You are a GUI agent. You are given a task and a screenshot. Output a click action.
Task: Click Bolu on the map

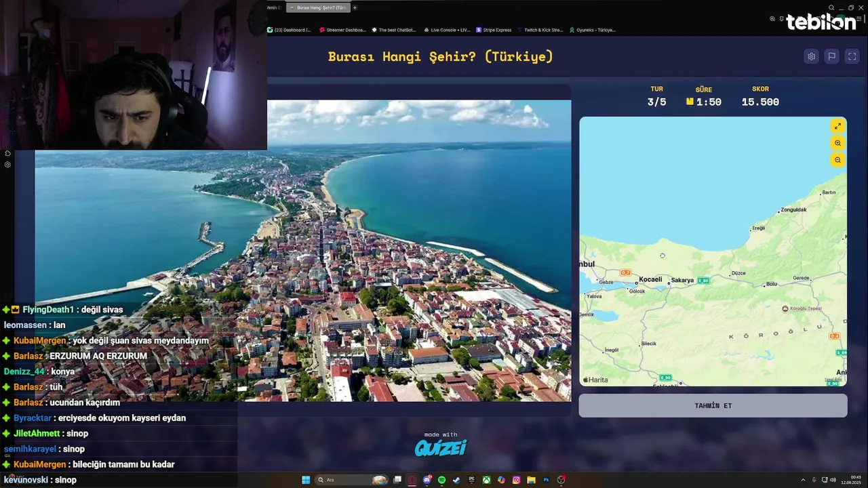(x=771, y=284)
